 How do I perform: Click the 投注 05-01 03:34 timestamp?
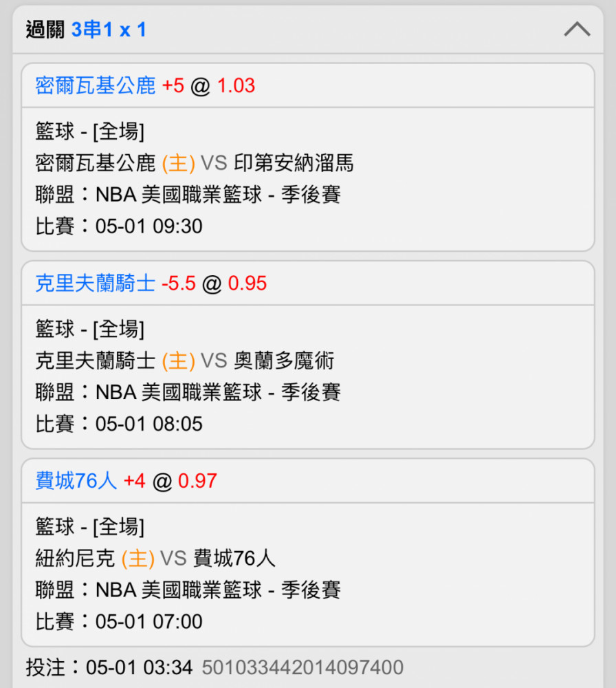[109, 668]
